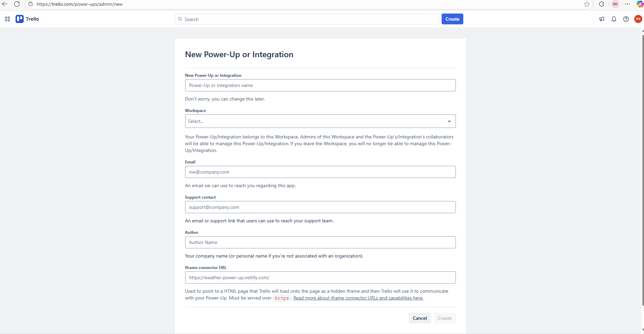The width and height of the screenshot is (644, 334).
Task: Open the browser extensions puzzle menu
Action: pos(601,4)
